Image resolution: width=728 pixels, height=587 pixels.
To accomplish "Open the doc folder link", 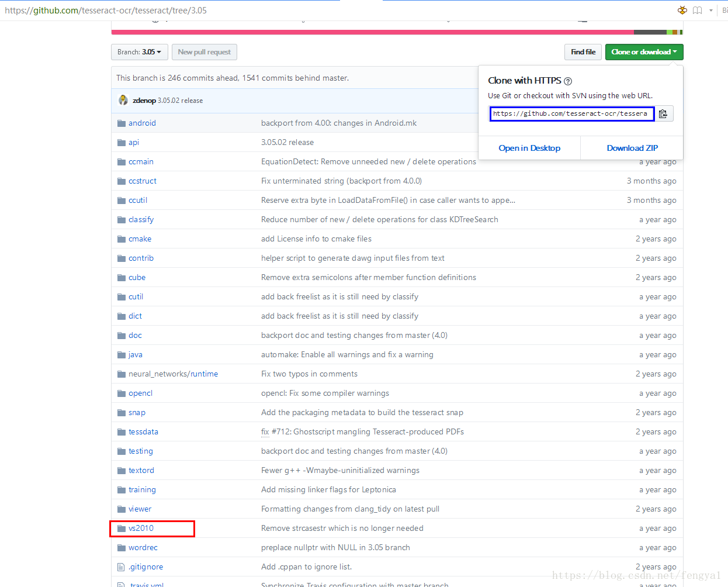I will click(x=135, y=336).
